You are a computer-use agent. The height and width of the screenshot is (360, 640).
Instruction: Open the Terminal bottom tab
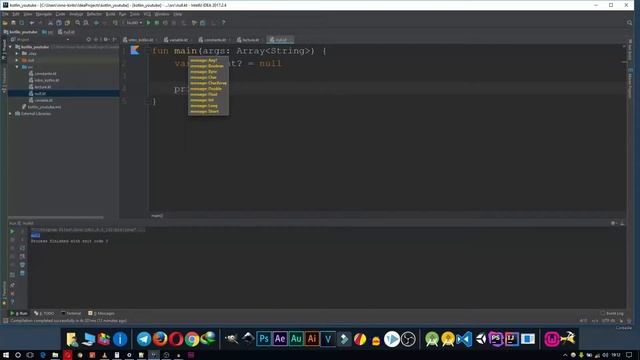coord(71,313)
